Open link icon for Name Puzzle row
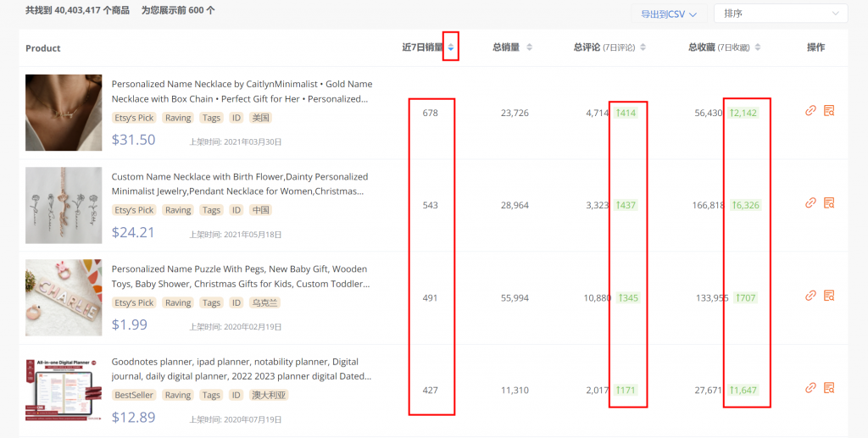868x438 pixels. tap(810, 296)
